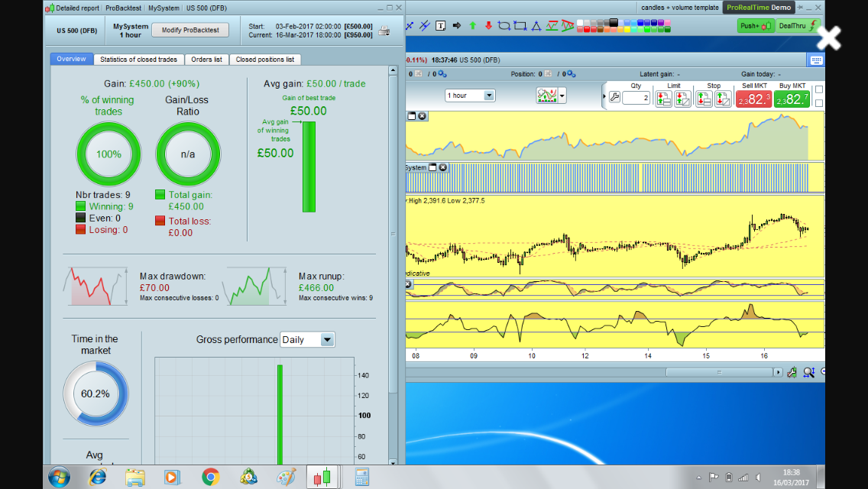Switch to the Overview tab
The height and width of the screenshot is (489, 868).
(x=71, y=59)
